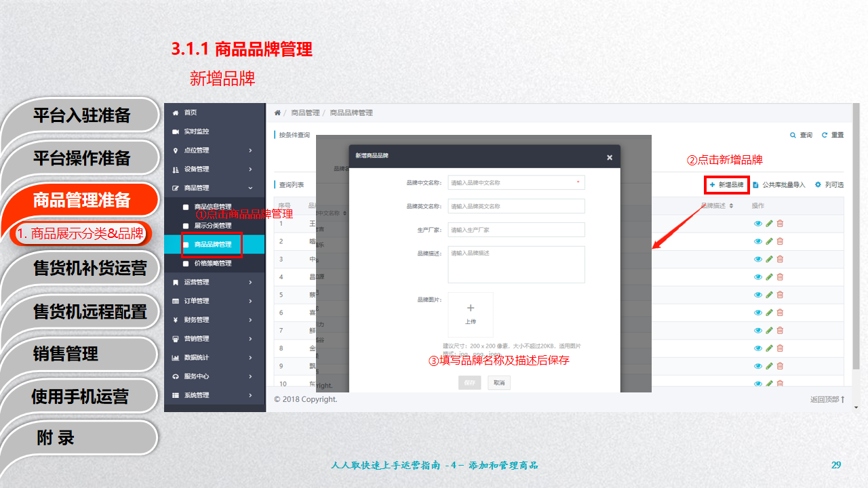Screen dimensions: 868x488
Task: Click the 品牌英文名称 input field
Action: tap(516, 206)
